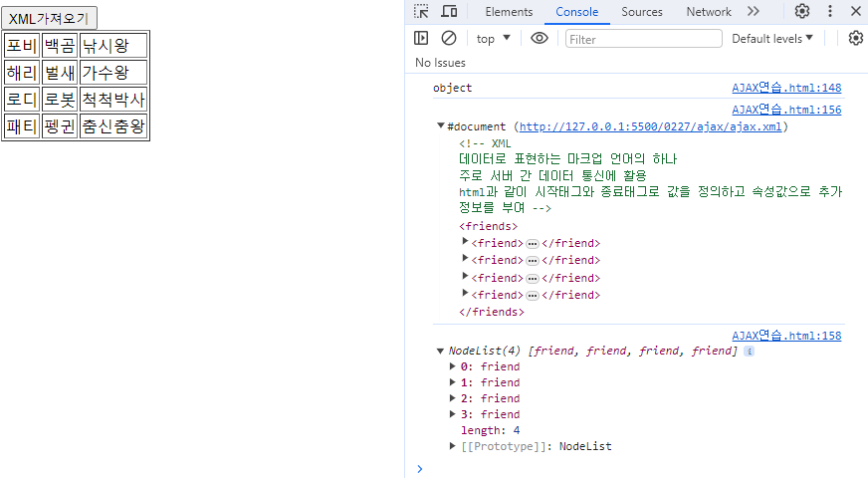Clear the console with the ban icon

point(449,38)
